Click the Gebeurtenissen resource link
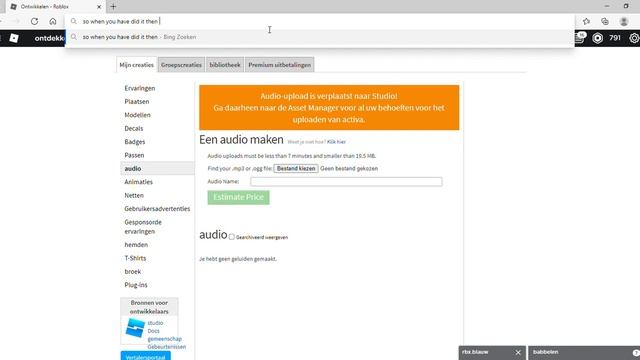 tap(167, 347)
